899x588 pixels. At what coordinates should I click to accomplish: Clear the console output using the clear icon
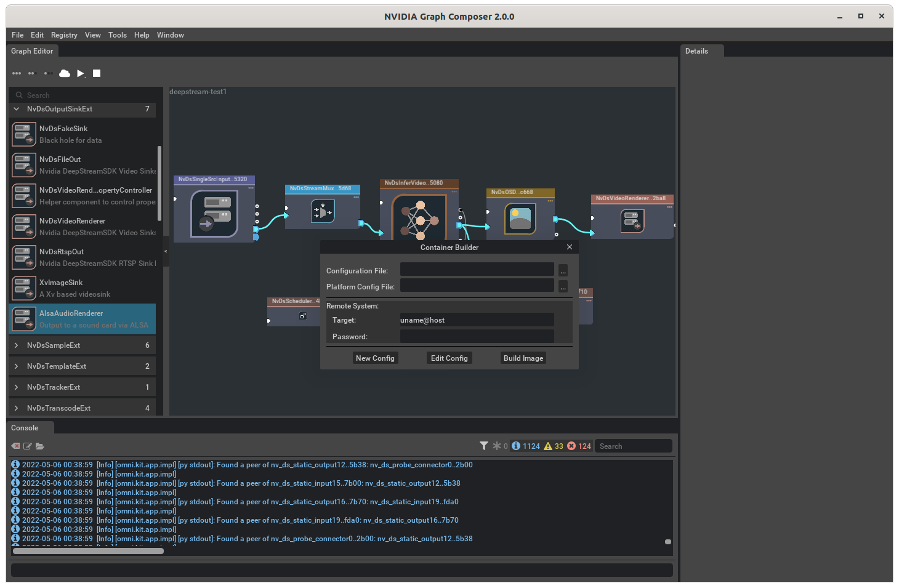point(15,446)
